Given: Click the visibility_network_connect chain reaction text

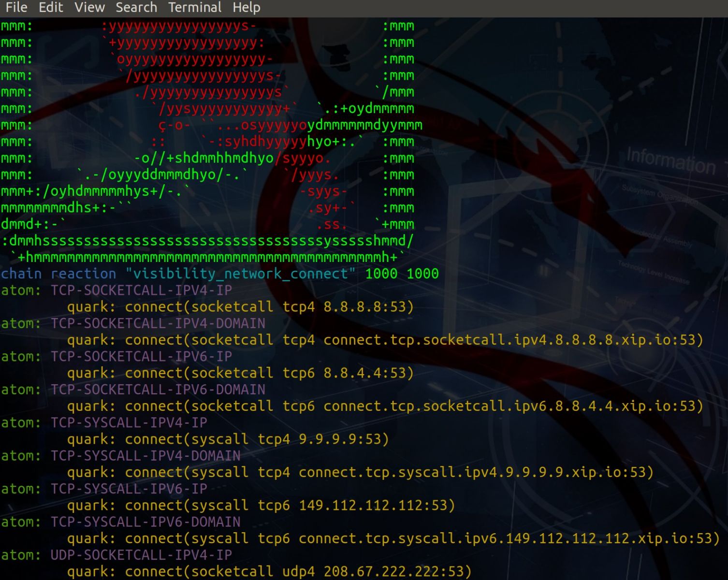Looking at the screenshot, I should pos(220,274).
